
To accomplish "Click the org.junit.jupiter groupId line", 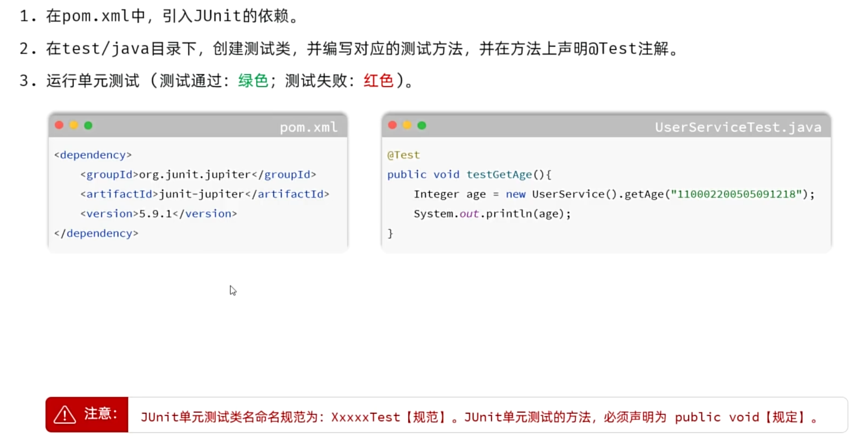I will 198,175.
